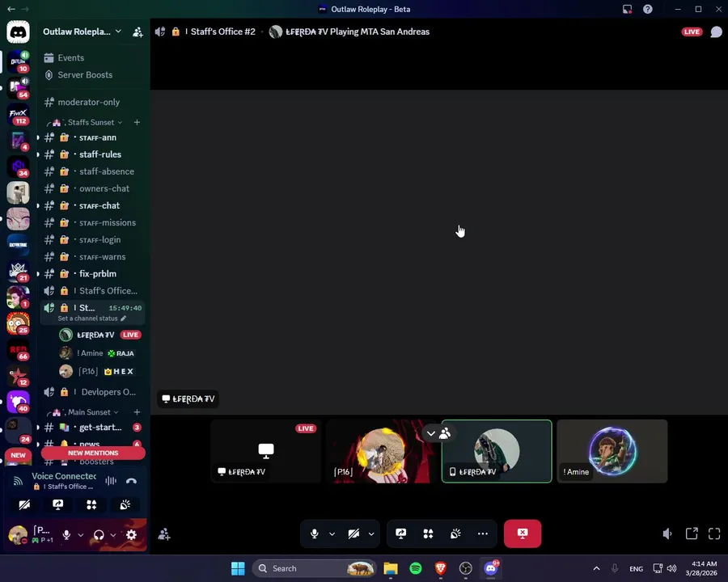
Task: Show chat bubble icon at top right
Action: pos(717,32)
